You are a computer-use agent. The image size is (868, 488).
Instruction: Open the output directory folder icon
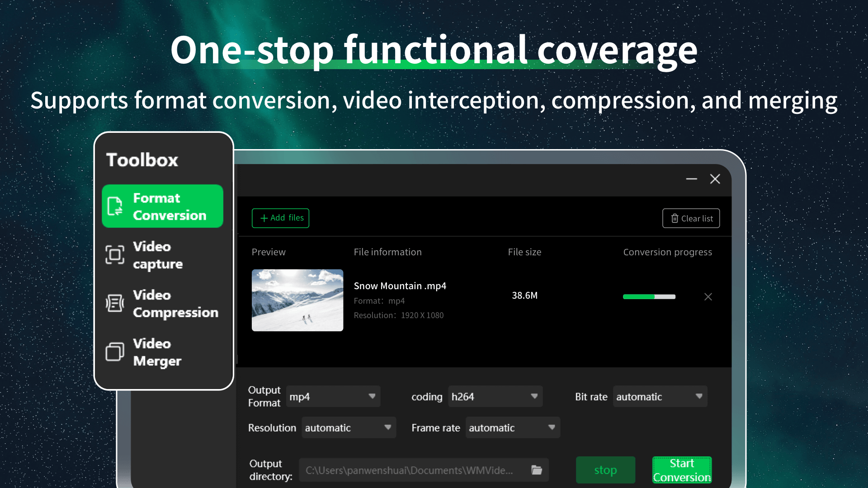pyautogui.click(x=537, y=470)
